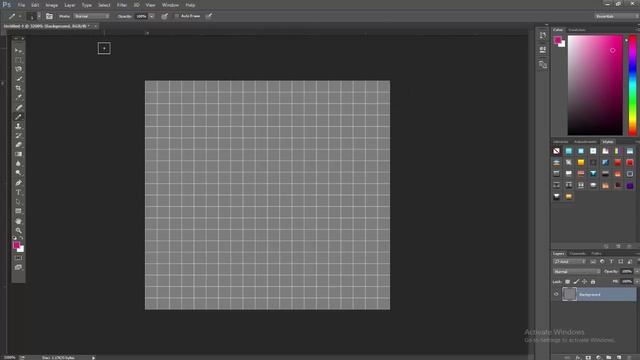Image resolution: width=640 pixels, height=360 pixels.
Task: Click the add layer style fx icon
Action: pyautogui.click(x=578, y=357)
